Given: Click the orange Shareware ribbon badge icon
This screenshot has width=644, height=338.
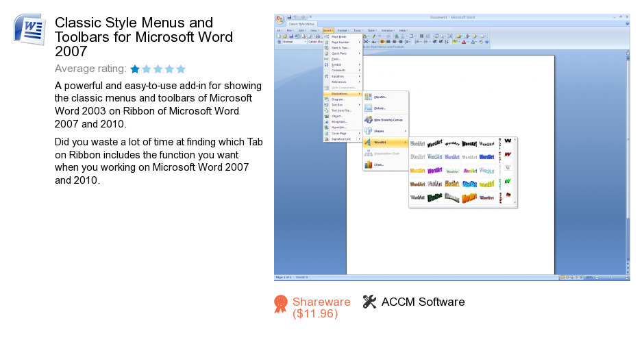Looking at the screenshot, I should (281, 304).
